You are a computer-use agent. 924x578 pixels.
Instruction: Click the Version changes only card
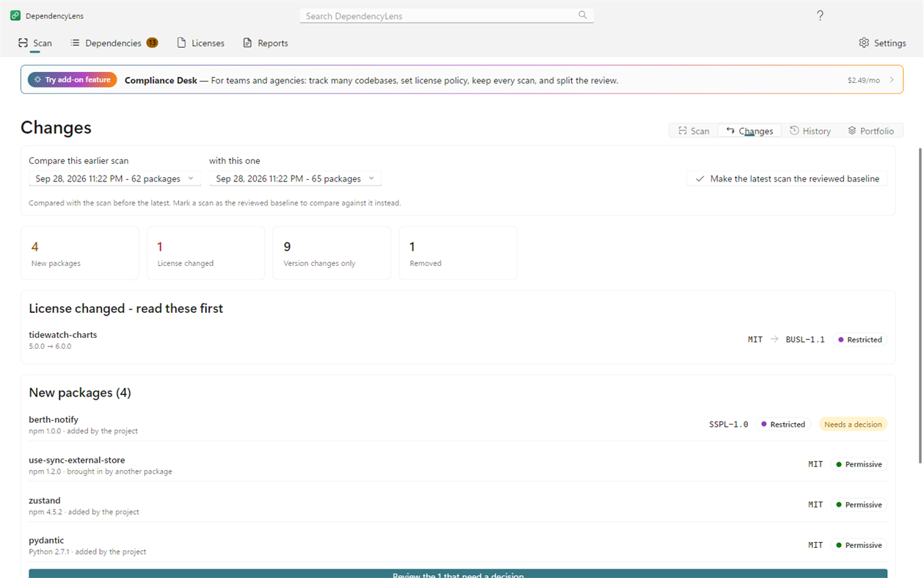point(332,253)
